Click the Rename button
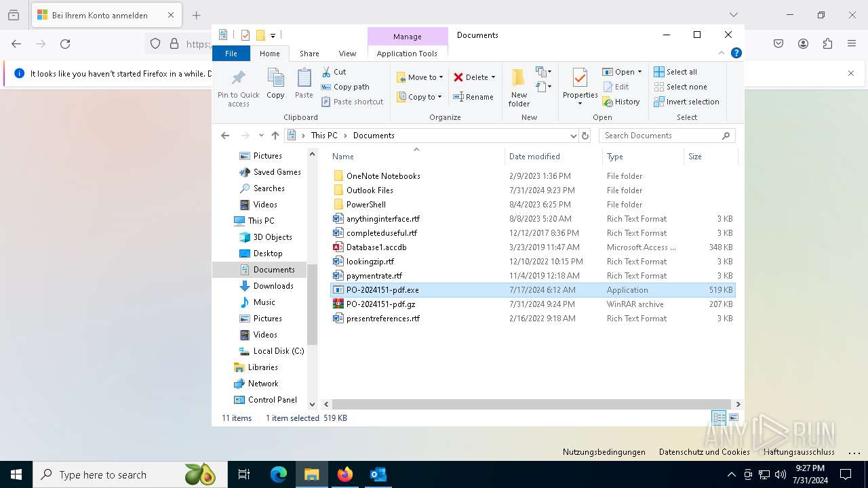Viewport: 868px width, 488px height. tap(473, 97)
